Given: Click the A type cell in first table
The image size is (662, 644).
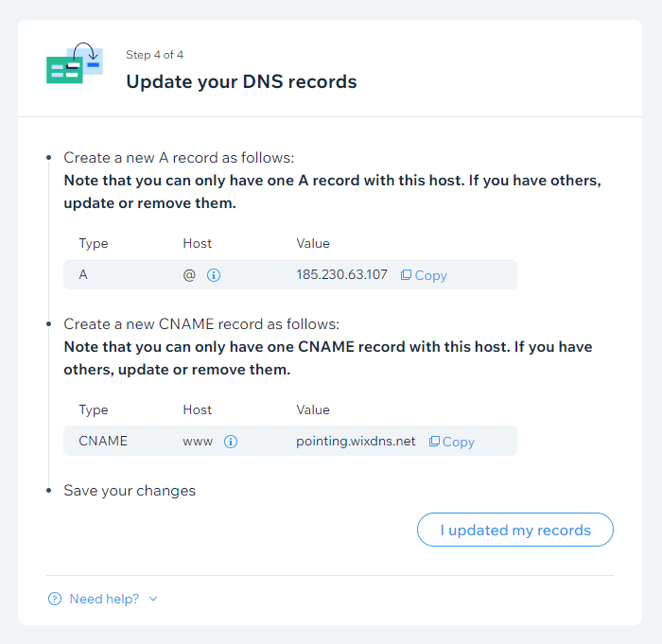Looking at the screenshot, I should (83, 275).
